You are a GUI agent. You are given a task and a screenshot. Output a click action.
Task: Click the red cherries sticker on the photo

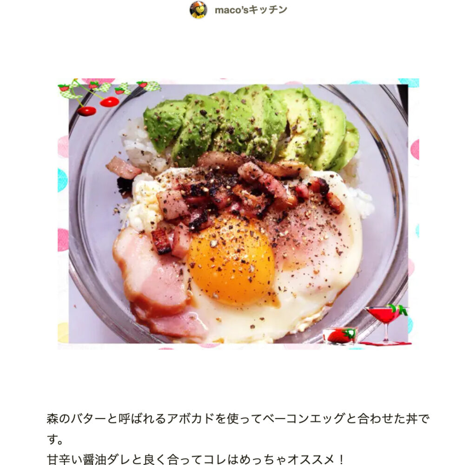(98, 106)
